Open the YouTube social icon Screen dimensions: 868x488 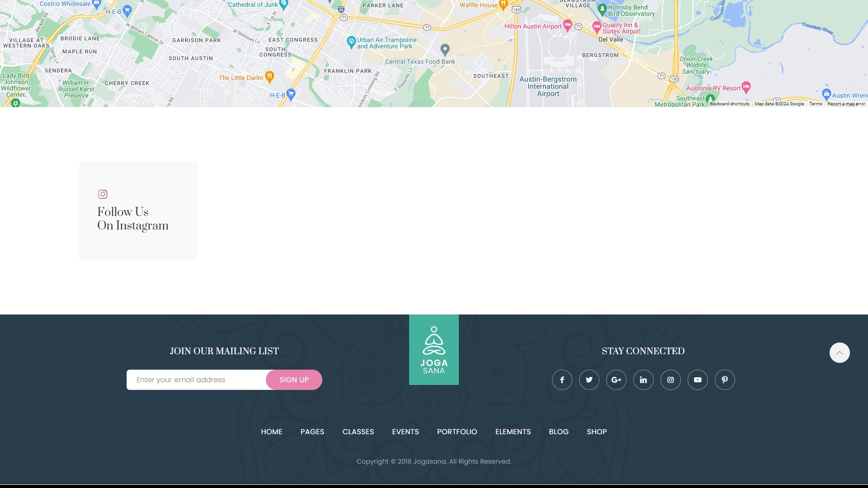[698, 380]
